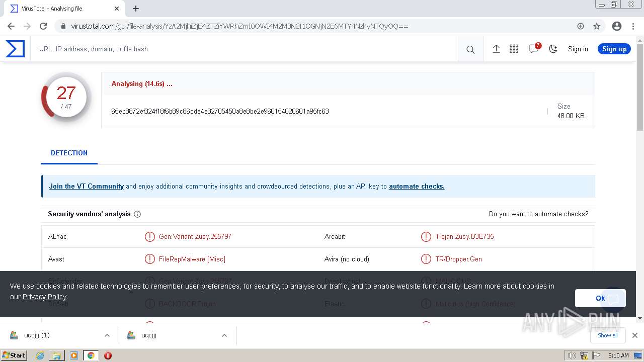Click the browser back arrow
The width and height of the screenshot is (644, 362).
click(x=11, y=26)
